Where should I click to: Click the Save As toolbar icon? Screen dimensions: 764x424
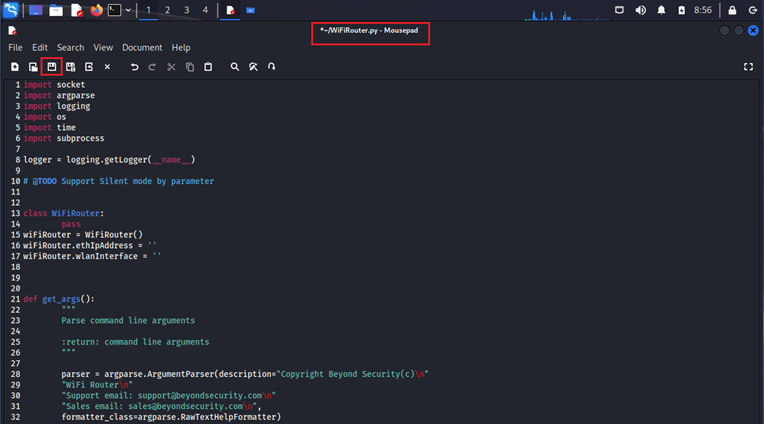pyautogui.click(x=71, y=67)
